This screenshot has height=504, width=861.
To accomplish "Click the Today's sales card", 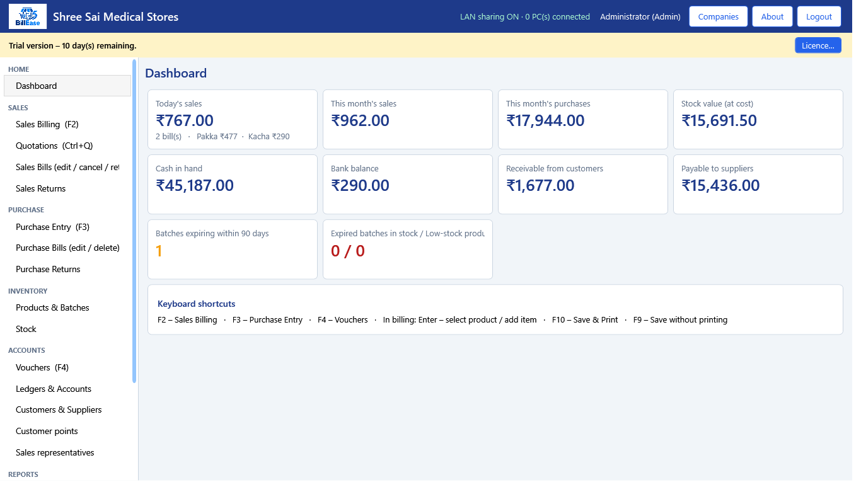I will coord(233,119).
